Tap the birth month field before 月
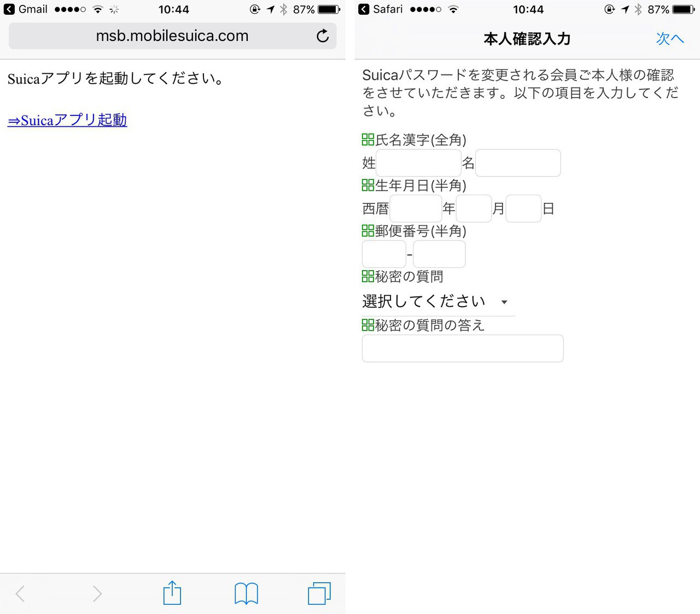The width and height of the screenshot is (700, 614). pyautogui.click(x=474, y=208)
